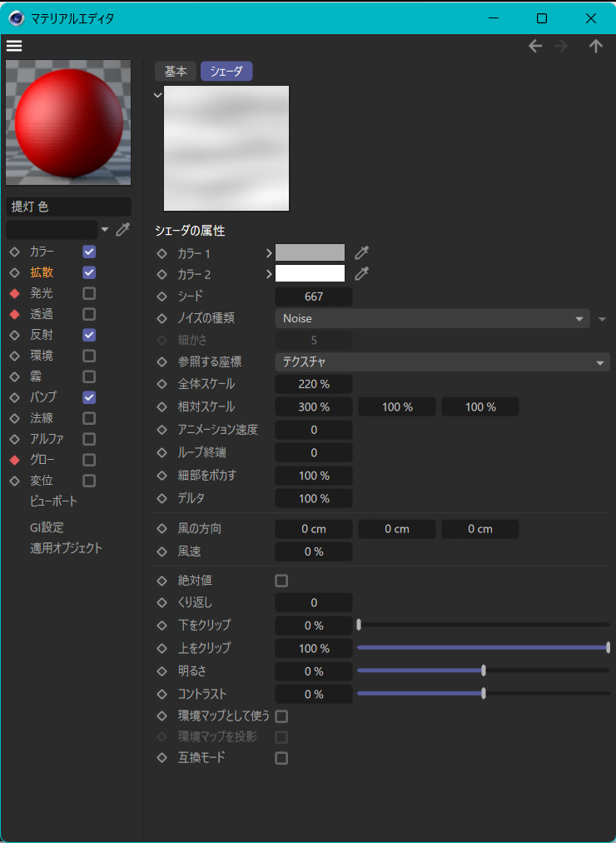
Task: Click the 明るさ slider handle
Action: pos(484,671)
